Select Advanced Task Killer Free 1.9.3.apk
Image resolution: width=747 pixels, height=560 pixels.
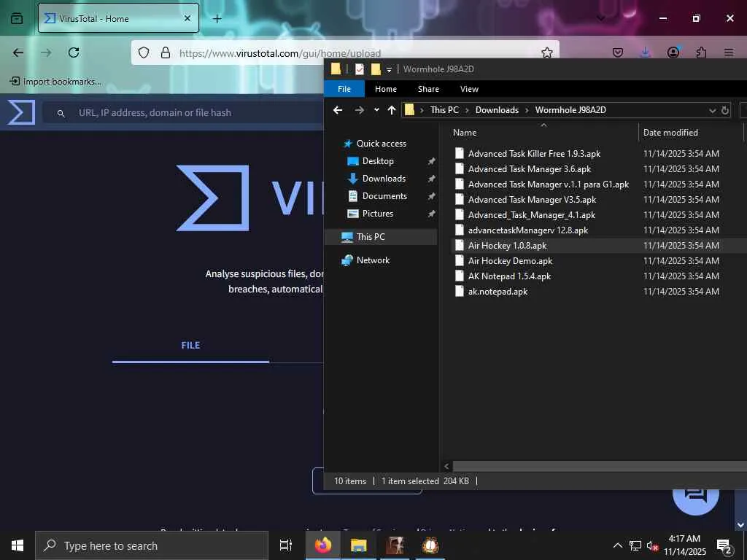tap(534, 154)
